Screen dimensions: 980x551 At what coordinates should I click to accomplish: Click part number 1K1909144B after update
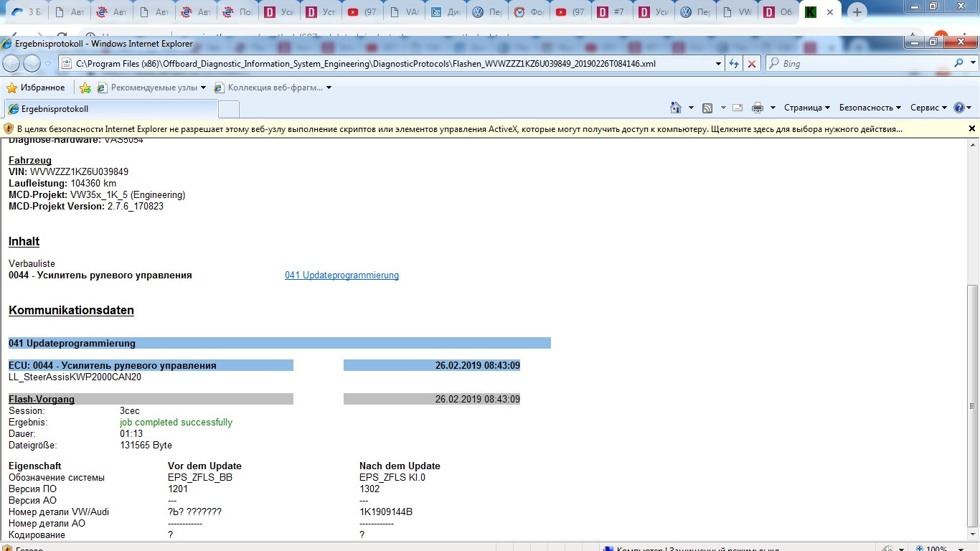click(386, 512)
